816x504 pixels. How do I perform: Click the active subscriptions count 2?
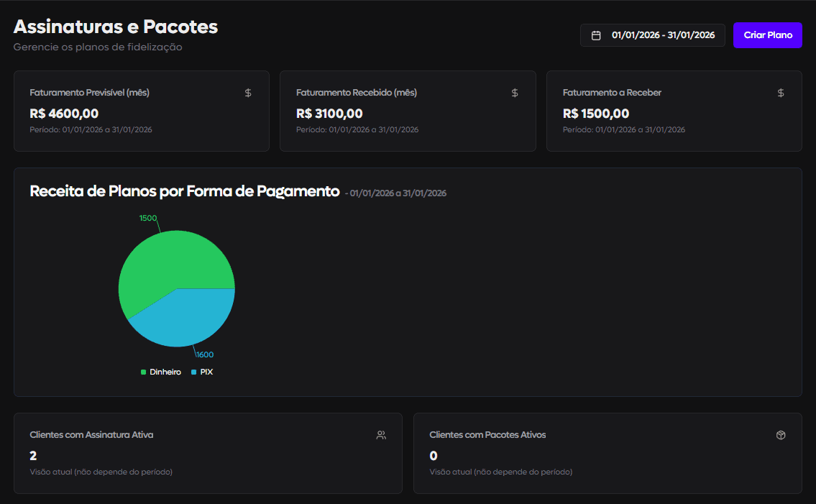[33, 456]
